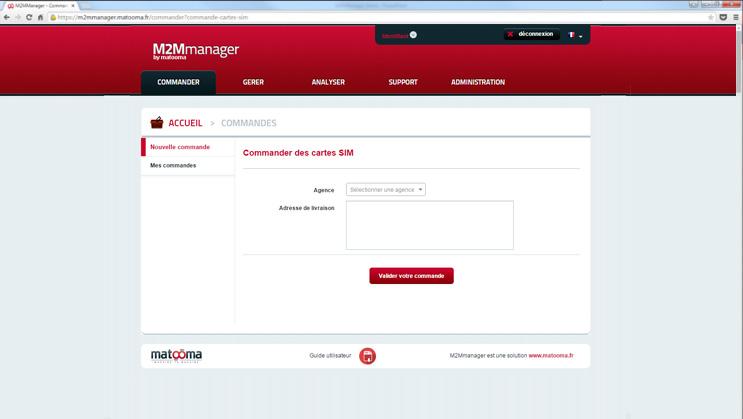Click Valider votre commande button
This screenshot has width=743, height=419.
411,276
